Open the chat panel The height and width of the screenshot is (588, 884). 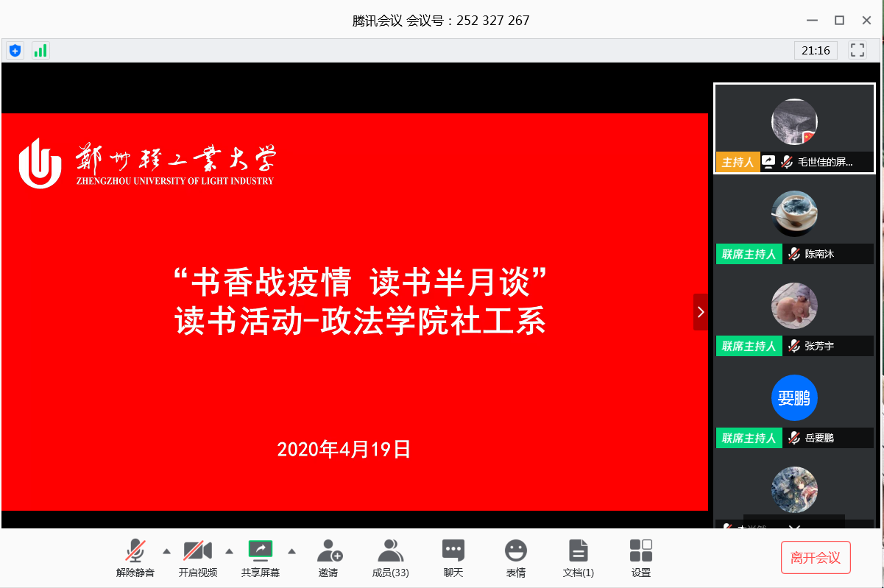coord(453,558)
